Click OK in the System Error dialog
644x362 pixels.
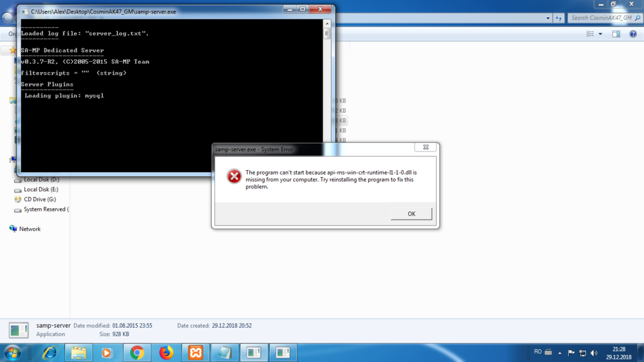pos(411,214)
